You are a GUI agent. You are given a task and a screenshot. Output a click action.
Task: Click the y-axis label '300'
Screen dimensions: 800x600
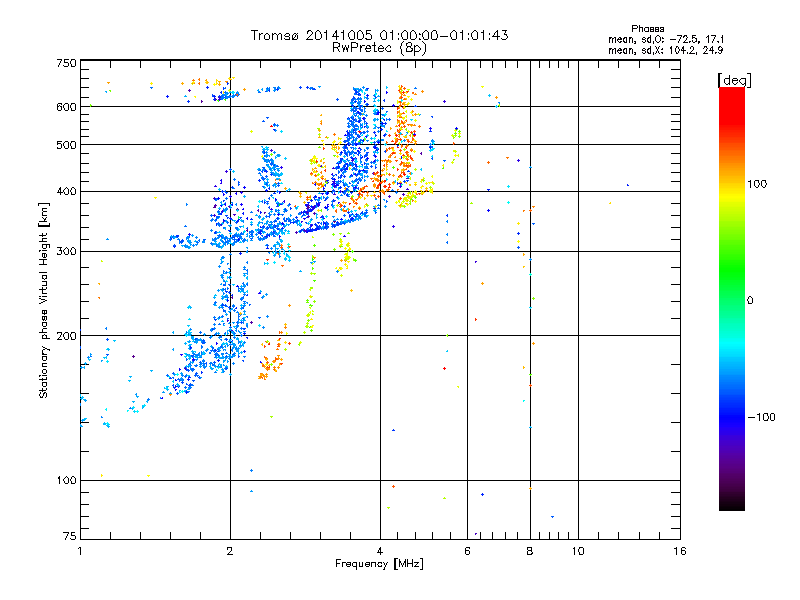[66, 252]
